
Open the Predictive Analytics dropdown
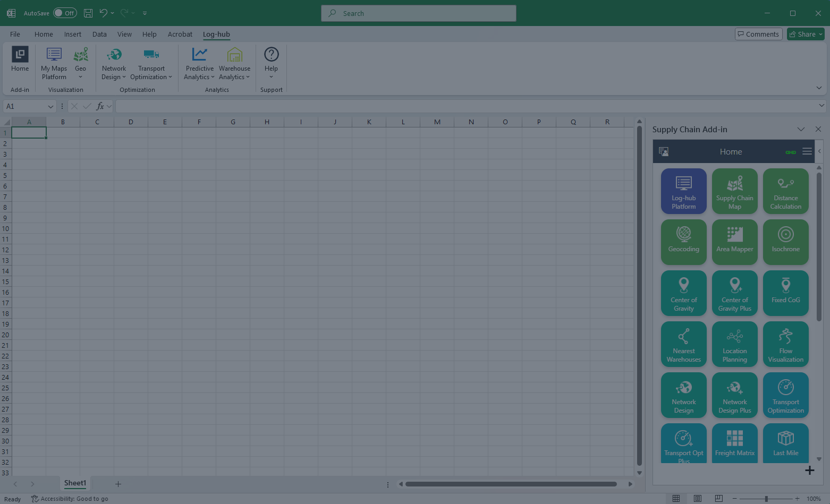pos(199,64)
